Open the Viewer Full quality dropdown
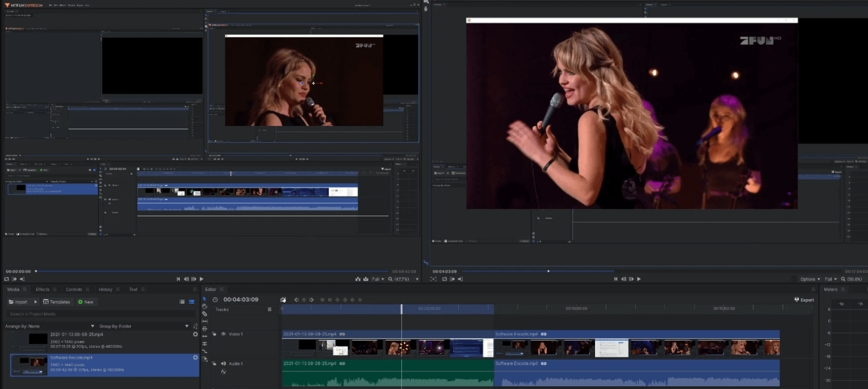 click(831, 279)
